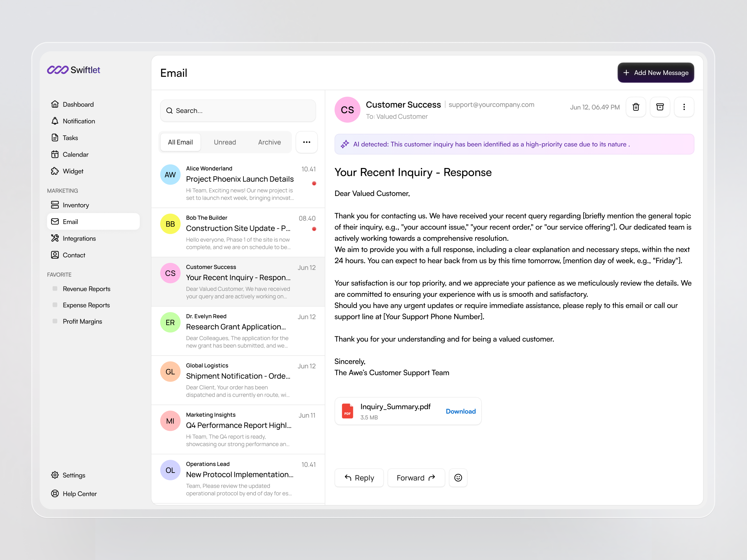This screenshot has width=747, height=560.
Task: Switch to the Unread tab
Action: (225, 142)
